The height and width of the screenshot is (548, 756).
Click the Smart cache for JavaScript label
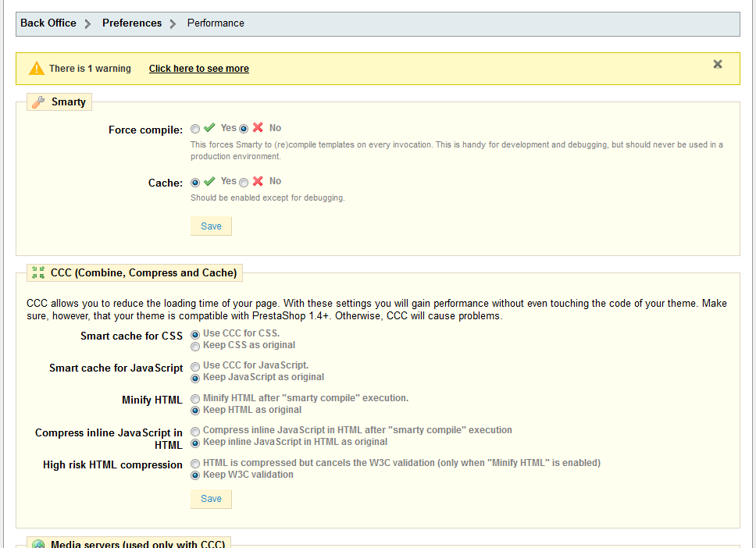116,368
